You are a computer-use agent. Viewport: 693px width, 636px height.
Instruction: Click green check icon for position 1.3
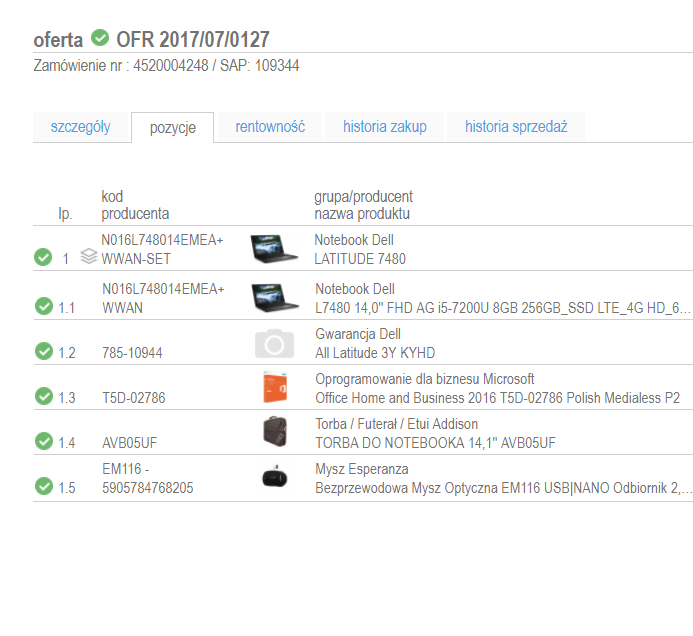(x=43, y=396)
